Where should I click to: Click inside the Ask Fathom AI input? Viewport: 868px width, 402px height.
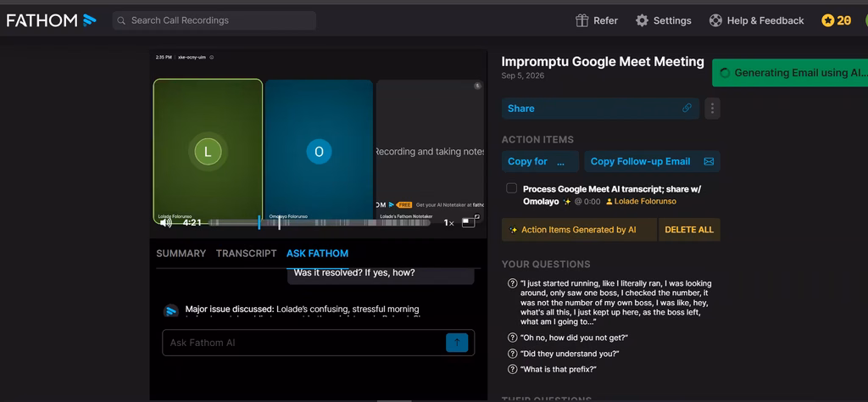click(304, 343)
